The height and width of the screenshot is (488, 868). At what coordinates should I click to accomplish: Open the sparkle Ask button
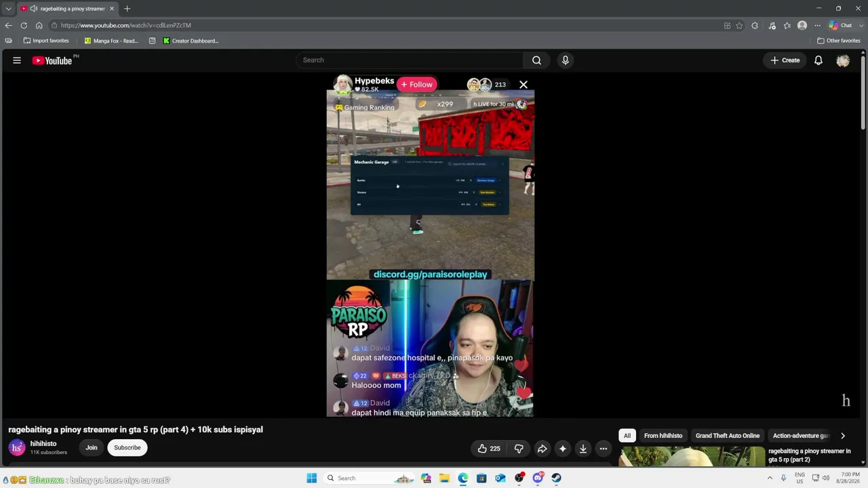(x=563, y=449)
